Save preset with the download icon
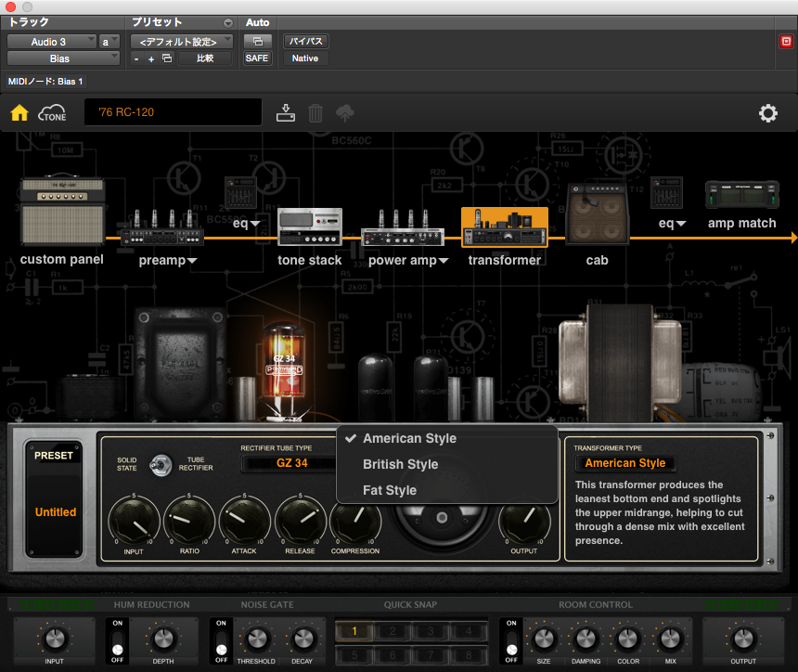 pyautogui.click(x=286, y=112)
